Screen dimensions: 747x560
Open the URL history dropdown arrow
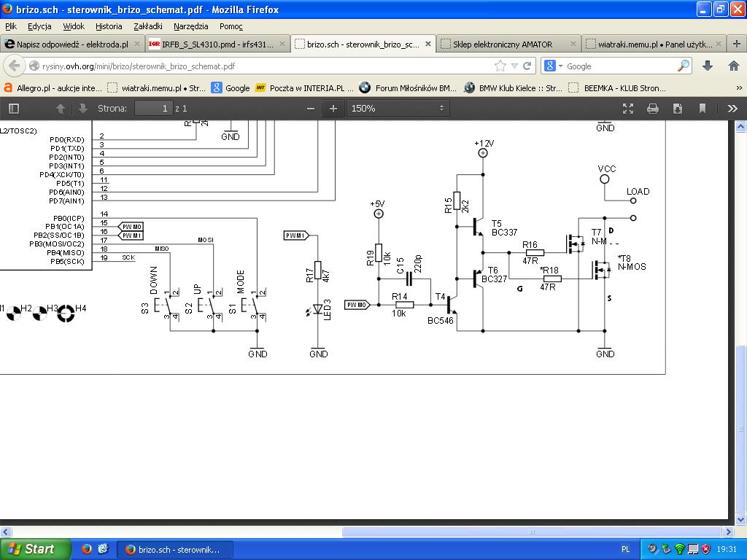pyautogui.click(x=515, y=66)
